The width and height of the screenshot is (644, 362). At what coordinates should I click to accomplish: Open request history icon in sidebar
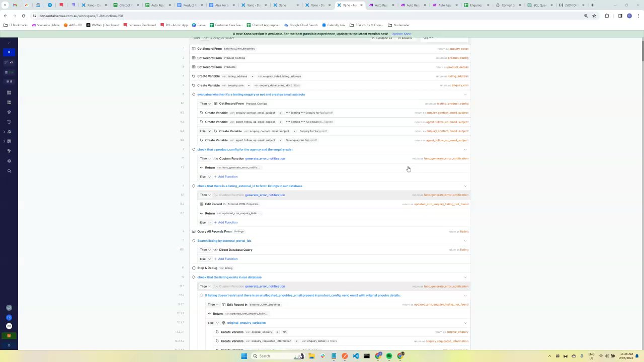coord(9,122)
